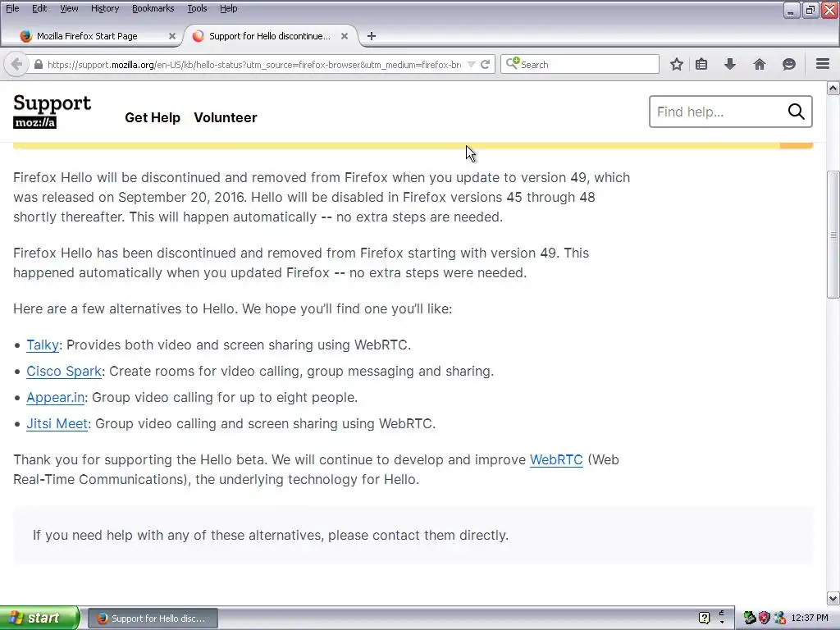
Task: Open the Edit menu
Action: tap(39, 8)
